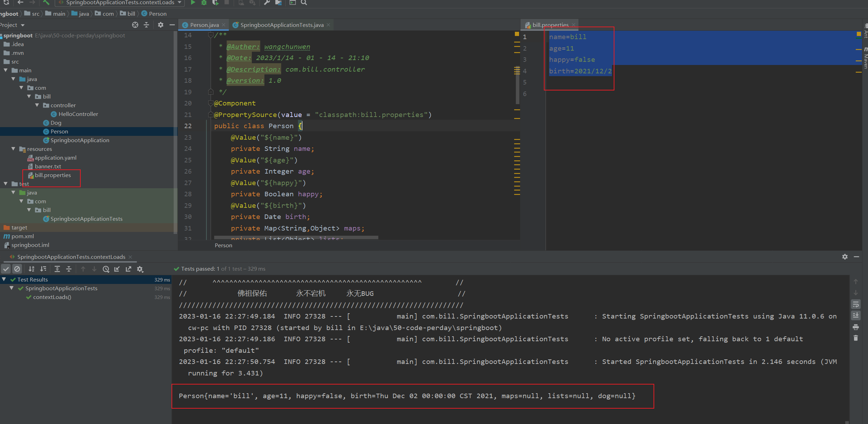
Task: Toggle show passed tests checkmark
Action: 6,269
